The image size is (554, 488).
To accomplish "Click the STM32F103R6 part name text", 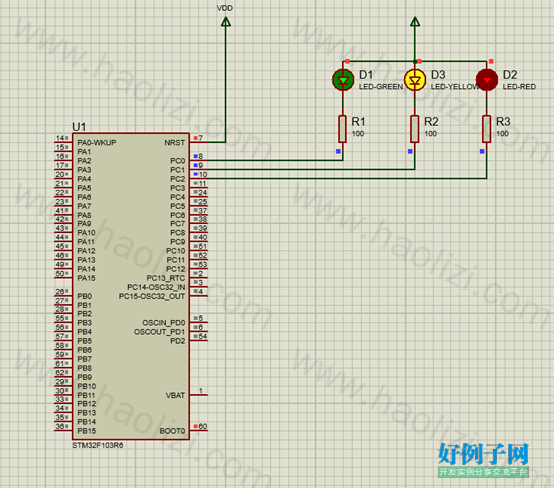I will tap(98, 445).
